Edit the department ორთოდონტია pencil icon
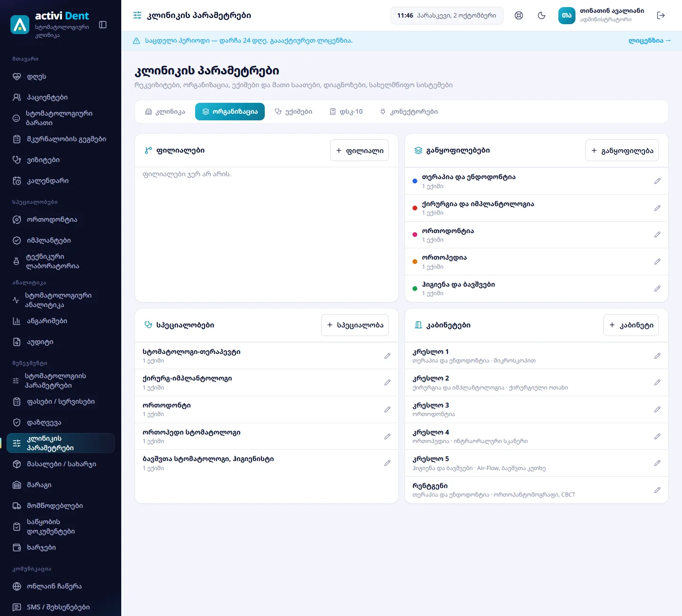This screenshot has height=616, width=682. [657, 235]
